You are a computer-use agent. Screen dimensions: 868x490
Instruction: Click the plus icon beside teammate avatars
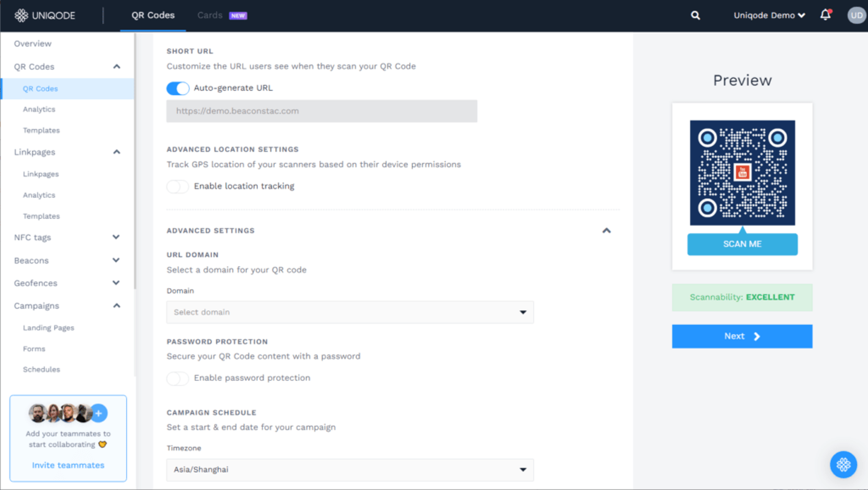click(99, 413)
